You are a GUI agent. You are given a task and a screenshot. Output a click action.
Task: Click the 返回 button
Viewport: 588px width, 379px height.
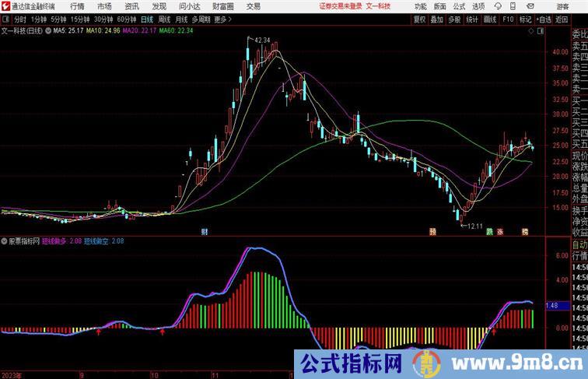pos(562,19)
